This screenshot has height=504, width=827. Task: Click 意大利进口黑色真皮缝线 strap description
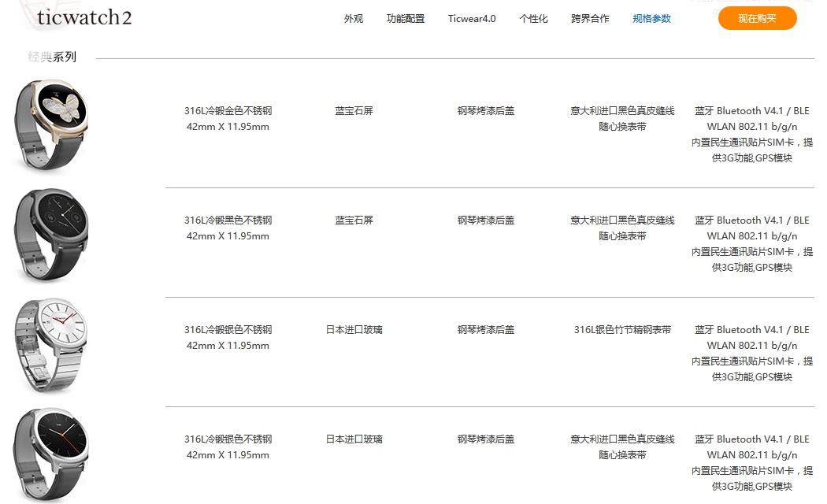(x=622, y=110)
